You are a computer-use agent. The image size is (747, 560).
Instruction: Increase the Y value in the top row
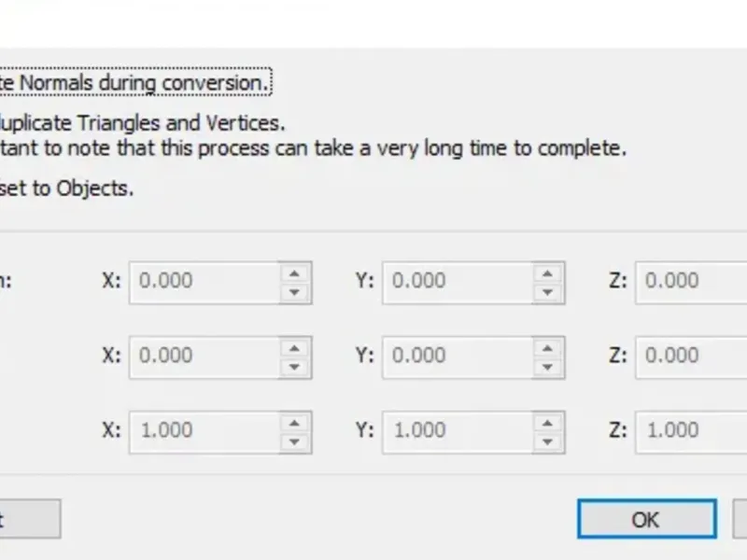click(x=549, y=273)
